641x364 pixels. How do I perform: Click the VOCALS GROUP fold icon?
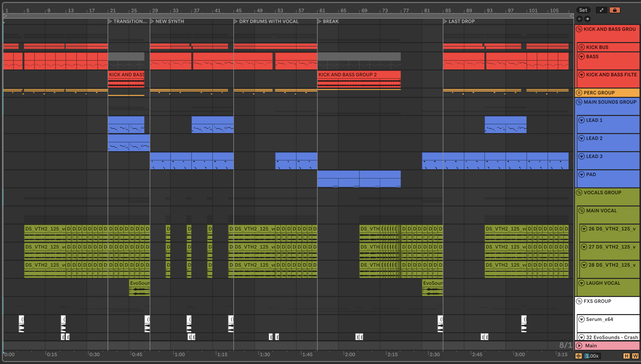(579, 193)
